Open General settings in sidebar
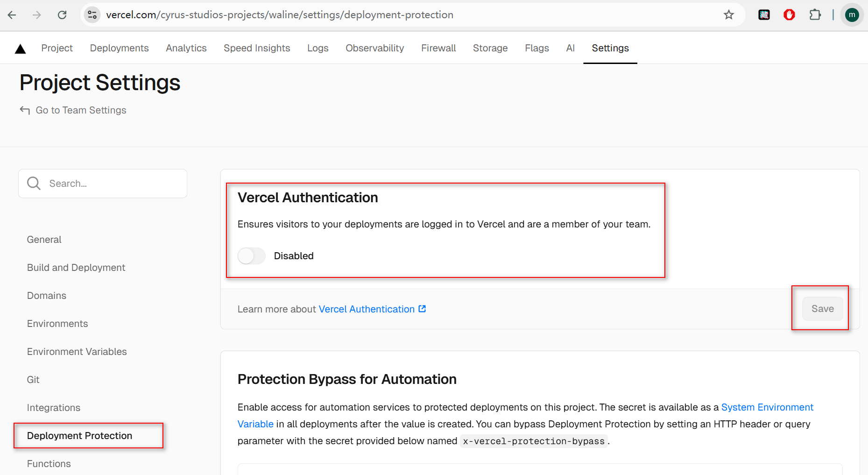The height and width of the screenshot is (475, 868). [44, 240]
